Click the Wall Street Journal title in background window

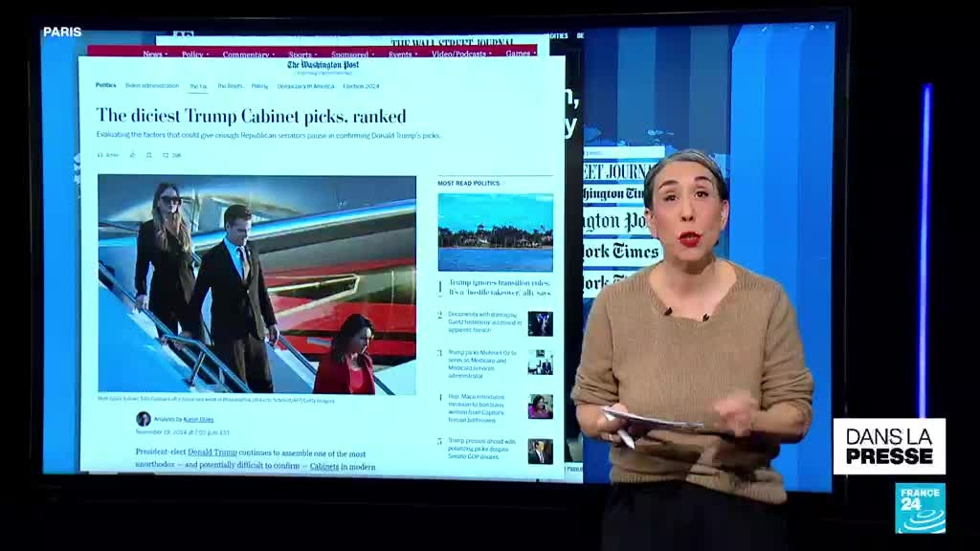(x=453, y=42)
